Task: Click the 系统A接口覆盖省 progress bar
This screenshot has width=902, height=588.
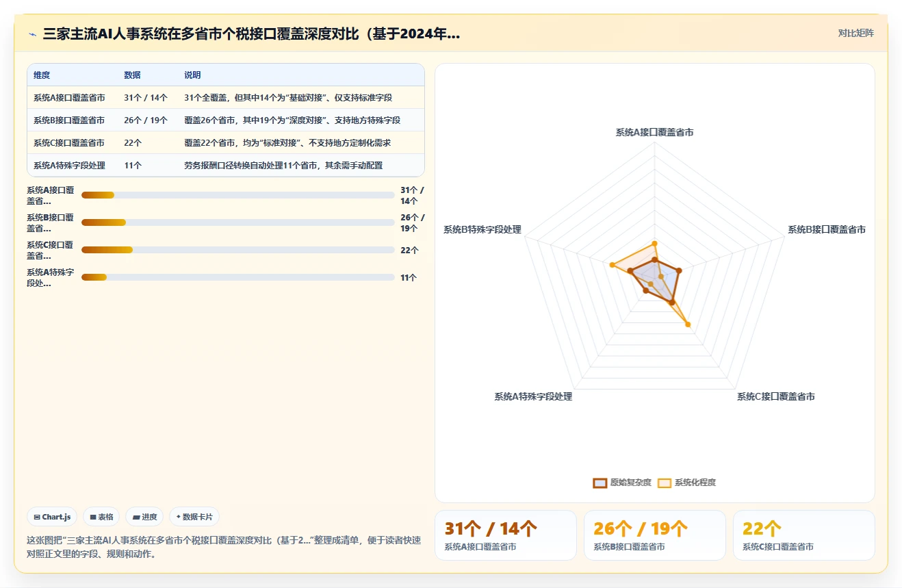Action: 238,195
